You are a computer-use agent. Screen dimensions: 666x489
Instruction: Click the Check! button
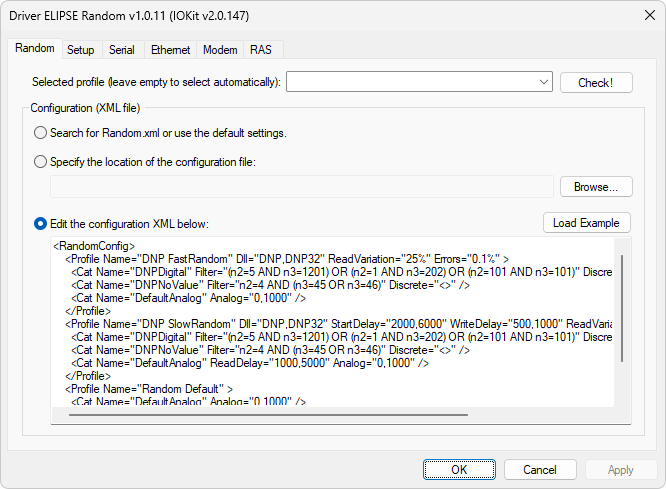[x=596, y=82]
